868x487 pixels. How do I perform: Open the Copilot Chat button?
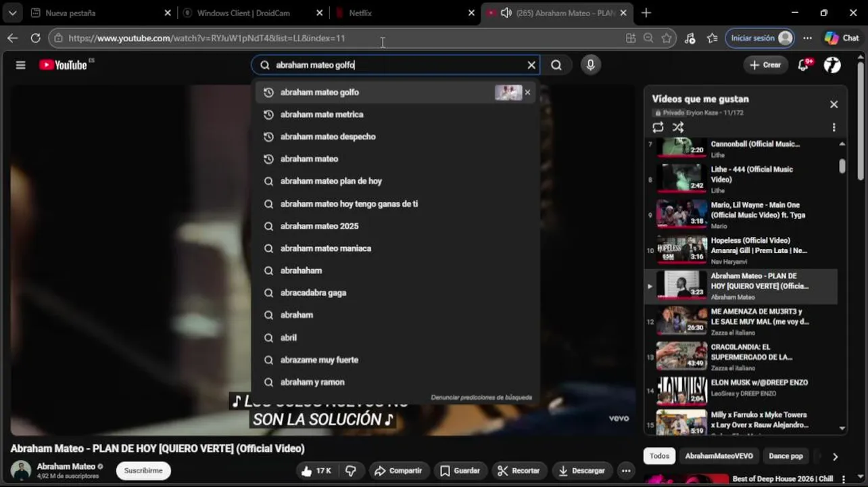point(842,39)
